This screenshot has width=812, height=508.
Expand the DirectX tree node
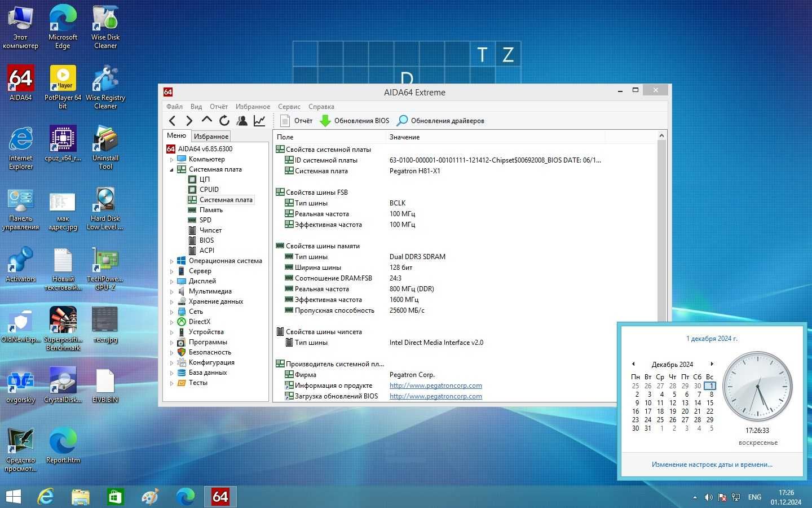[x=171, y=322]
